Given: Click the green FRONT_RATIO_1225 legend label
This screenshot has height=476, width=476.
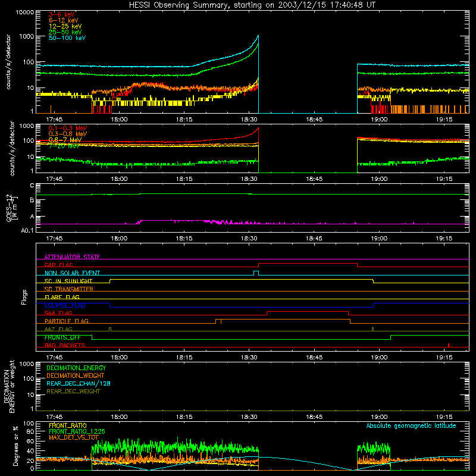Looking at the screenshot, I should tap(77, 431).
